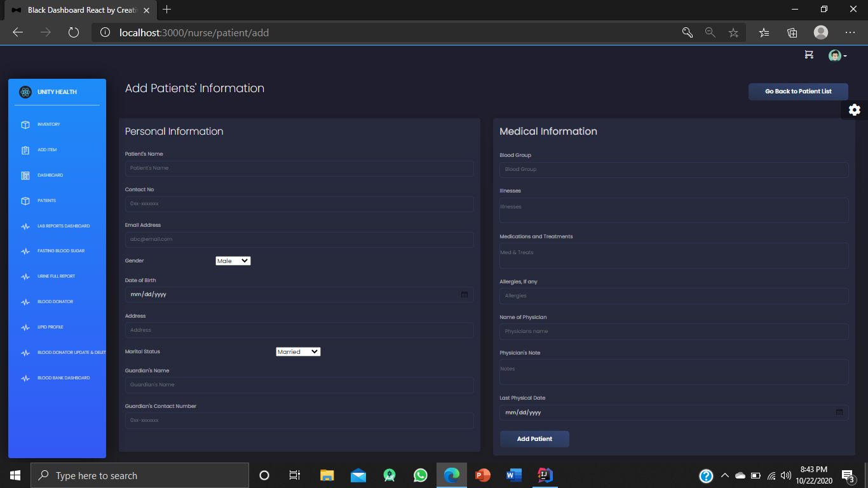Open the browser zoom magnifier icon
868x488 pixels.
click(710, 32)
